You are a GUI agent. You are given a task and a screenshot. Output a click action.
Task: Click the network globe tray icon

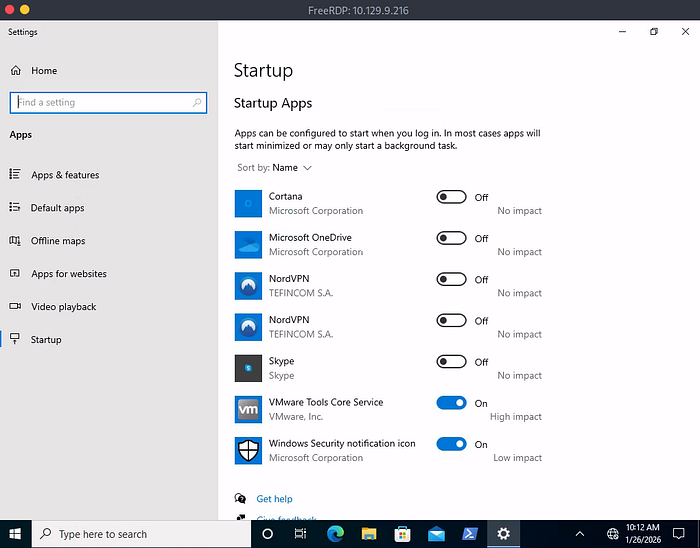[x=612, y=534]
